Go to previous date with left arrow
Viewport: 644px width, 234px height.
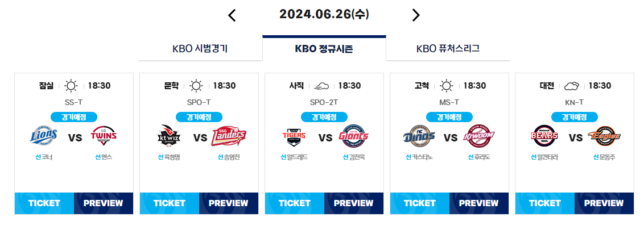[x=232, y=15]
